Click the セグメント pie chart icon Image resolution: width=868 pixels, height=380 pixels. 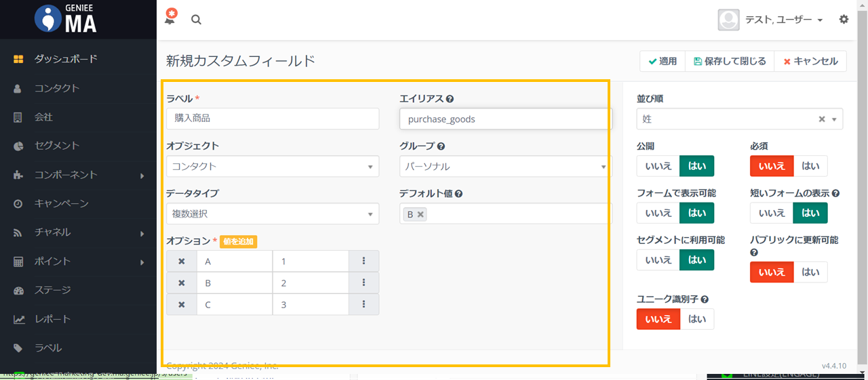[x=18, y=146]
